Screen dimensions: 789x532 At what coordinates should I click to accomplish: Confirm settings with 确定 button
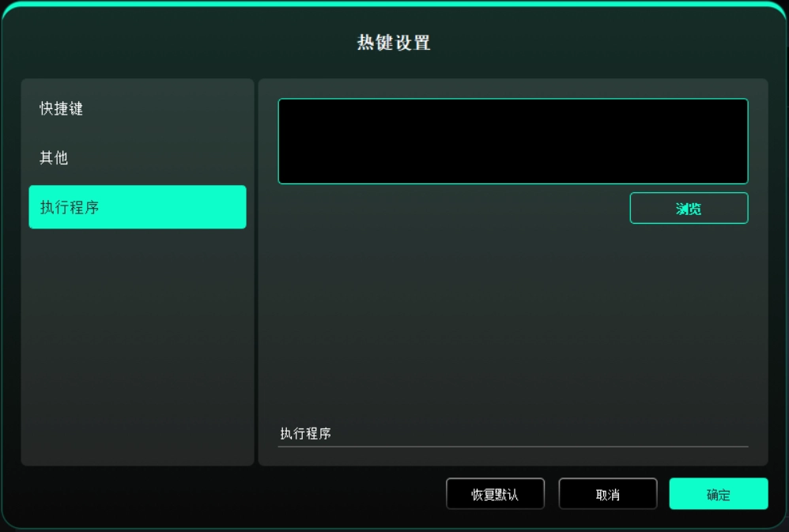(x=719, y=494)
